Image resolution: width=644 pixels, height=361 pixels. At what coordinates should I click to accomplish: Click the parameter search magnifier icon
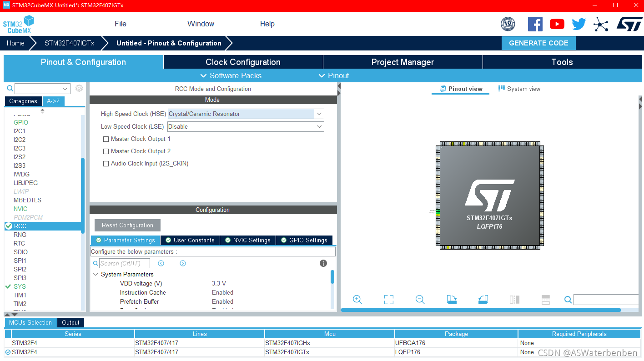pyautogui.click(x=96, y=263)
